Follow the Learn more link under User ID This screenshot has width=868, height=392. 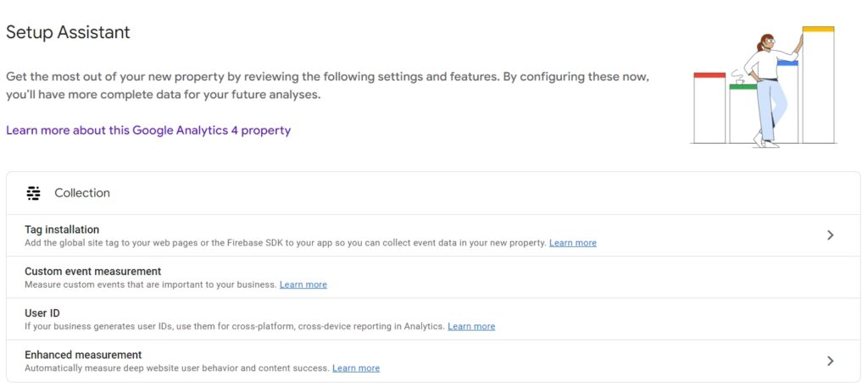(x=471, y=326)
